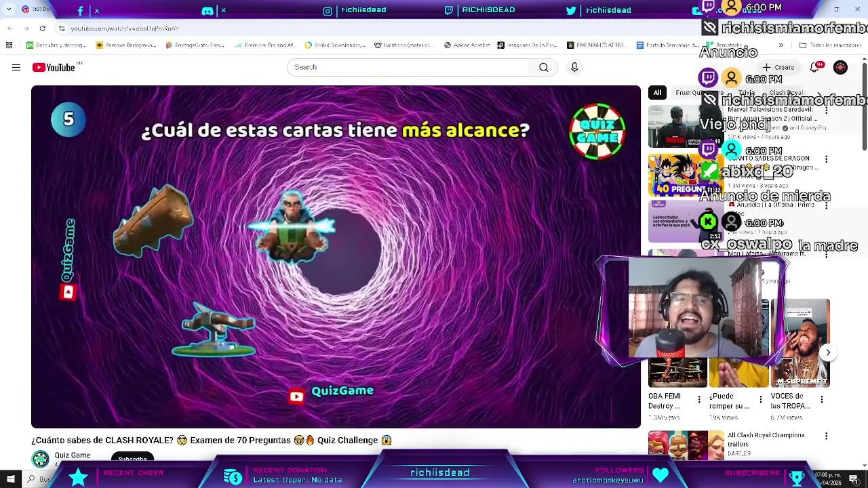
Task: Start voice search with the microphone icon
Action: tap(574, 67)
